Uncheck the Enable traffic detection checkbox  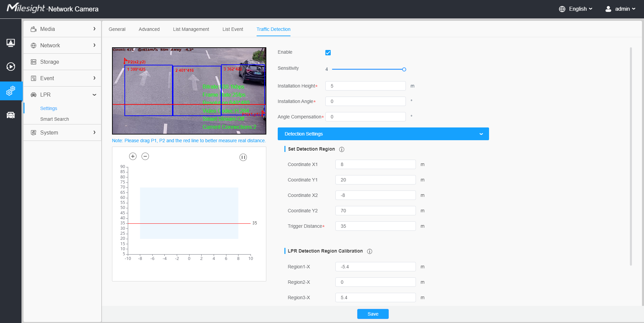(328, 53)
